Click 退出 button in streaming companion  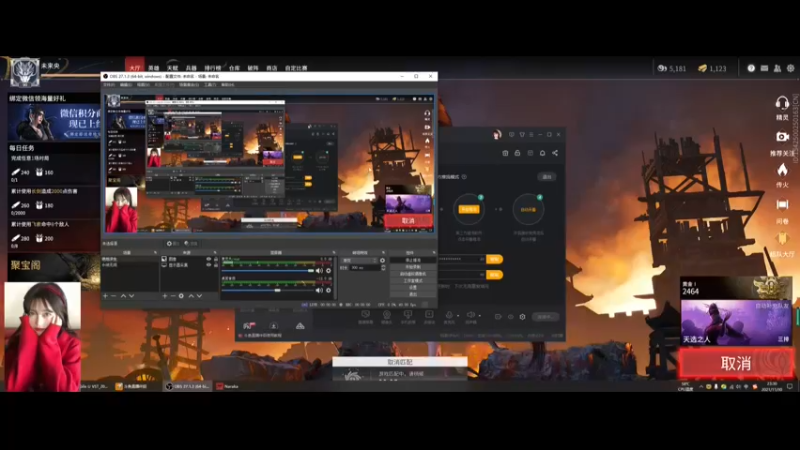tap(547, 177)
